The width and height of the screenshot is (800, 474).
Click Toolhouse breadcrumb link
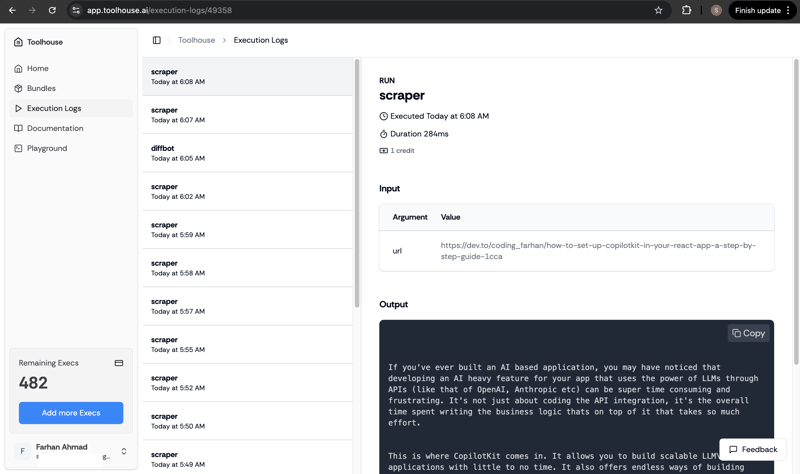click(x=196, y=40)
